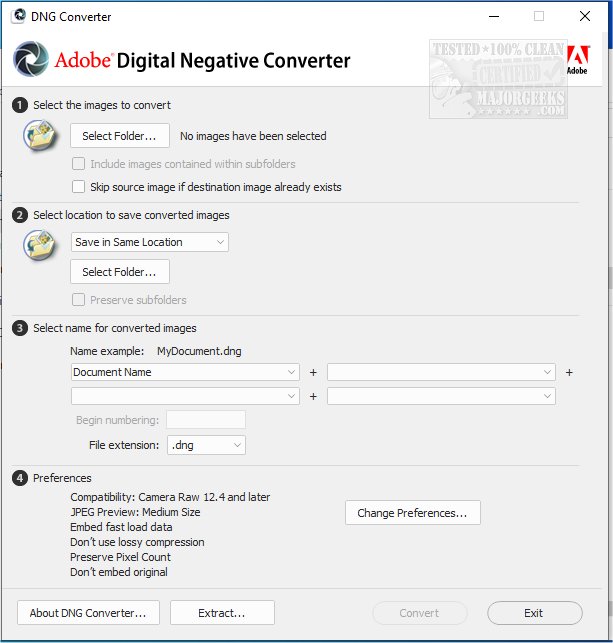Expand the Document Name dropdown
Viewport: 613px width, 643px height.
pyautogui.click(x=185, y=372)
